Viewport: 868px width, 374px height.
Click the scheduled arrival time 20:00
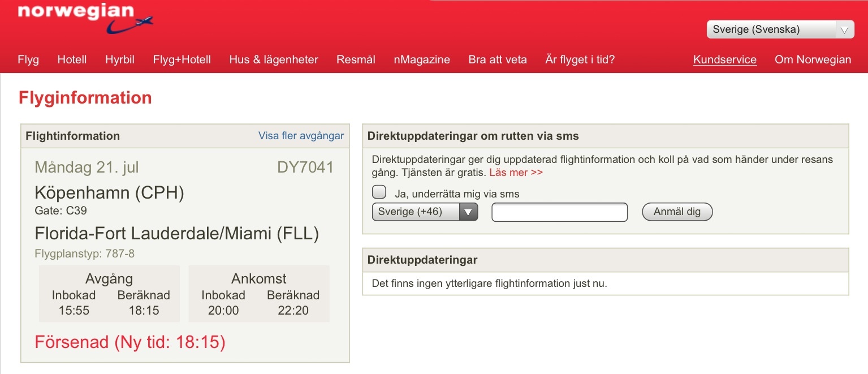pyautogui.click(x=223, y=310)
